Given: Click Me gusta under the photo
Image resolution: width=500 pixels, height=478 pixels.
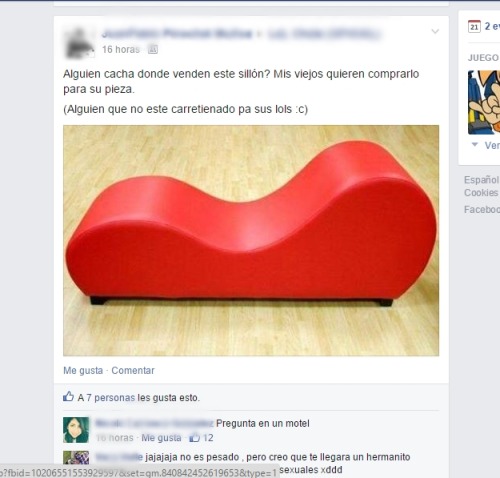Looking at the screenshot, I should point(83,371).
